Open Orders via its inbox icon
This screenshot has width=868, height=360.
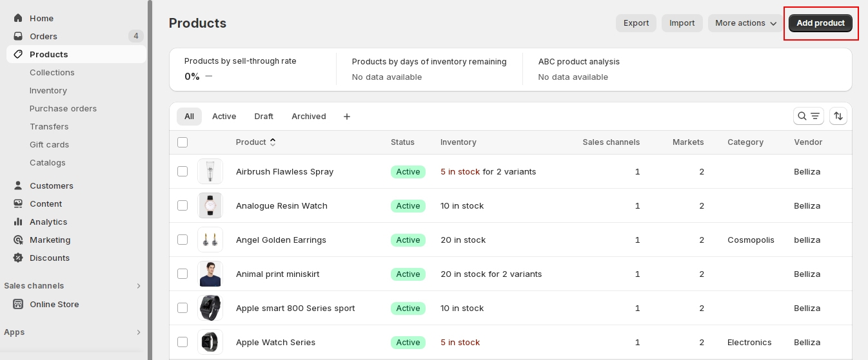(18, 36)
